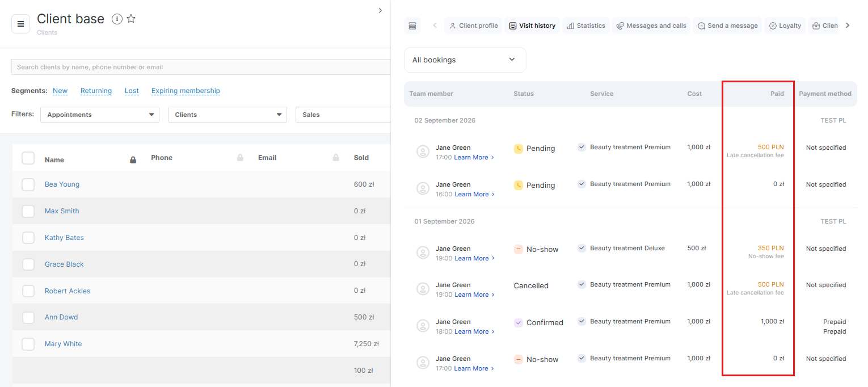Click Learn More on the 16:00 Pending booking

pyautogui.click(x=474, y=194)
